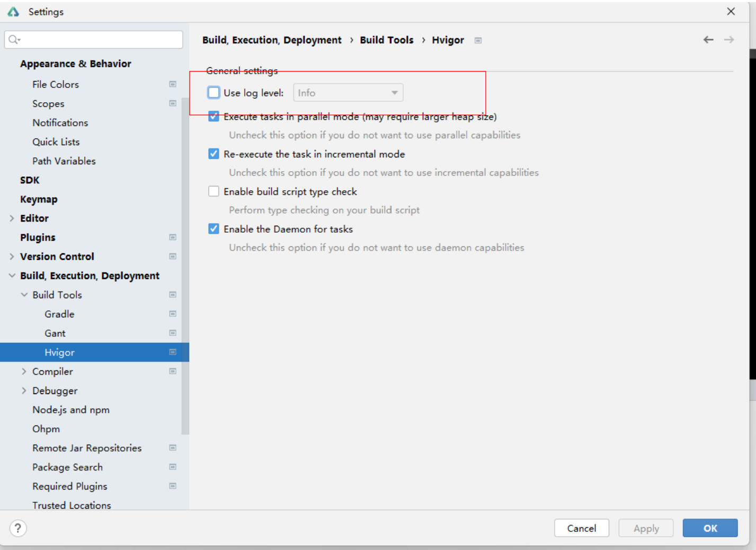Image resolution: width=756 pixels, height=550 pixels.
Task: Select Appearance & Behavior category
Action: point(76,64)
